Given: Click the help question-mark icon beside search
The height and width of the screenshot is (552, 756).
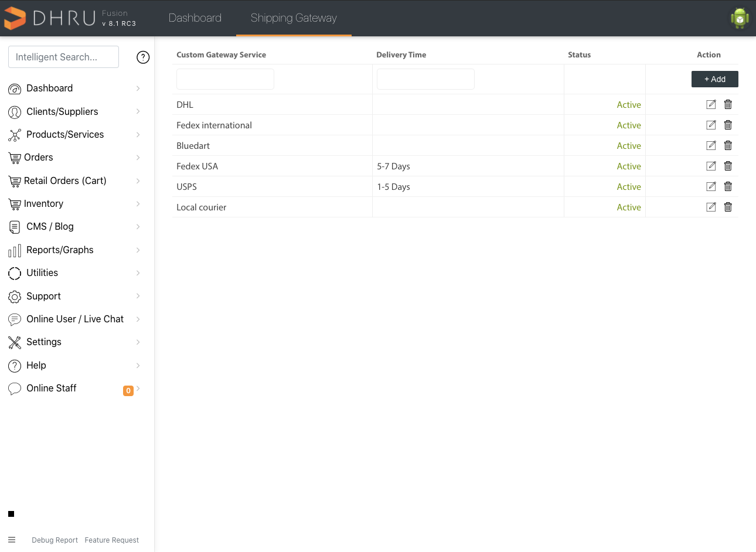Looking at the screenshot, I should 143,57.
